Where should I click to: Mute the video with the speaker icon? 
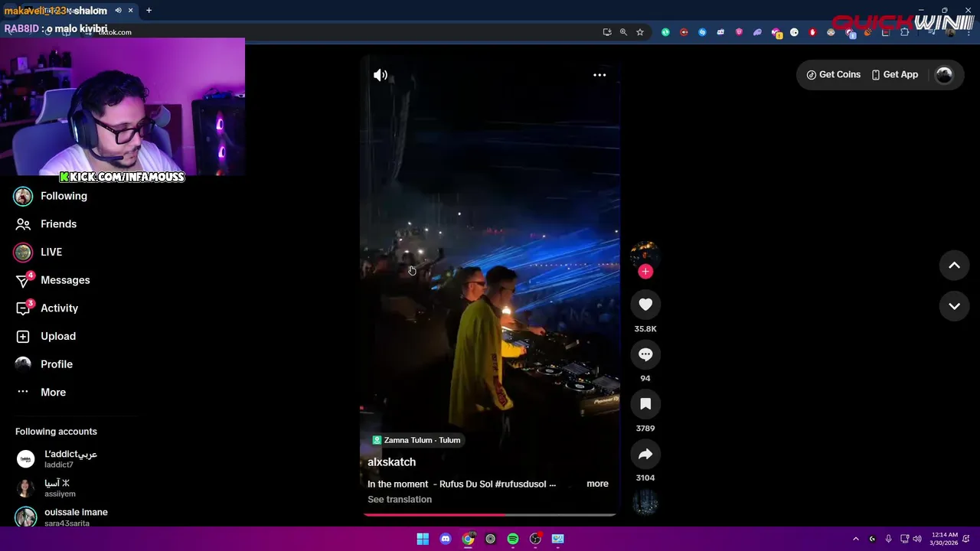tap(381, 75)
